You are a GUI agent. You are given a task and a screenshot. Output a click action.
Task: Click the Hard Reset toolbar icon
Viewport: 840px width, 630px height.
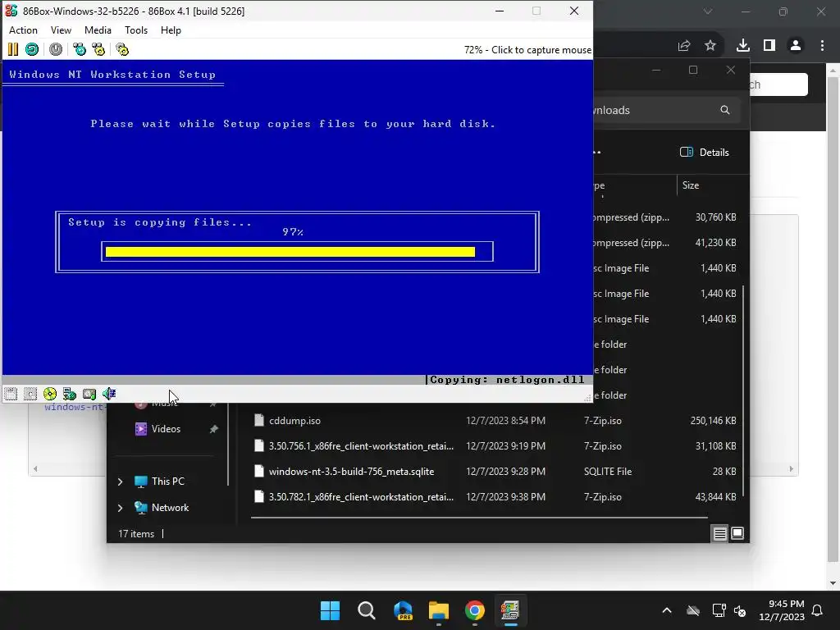(x=32, y=50)
